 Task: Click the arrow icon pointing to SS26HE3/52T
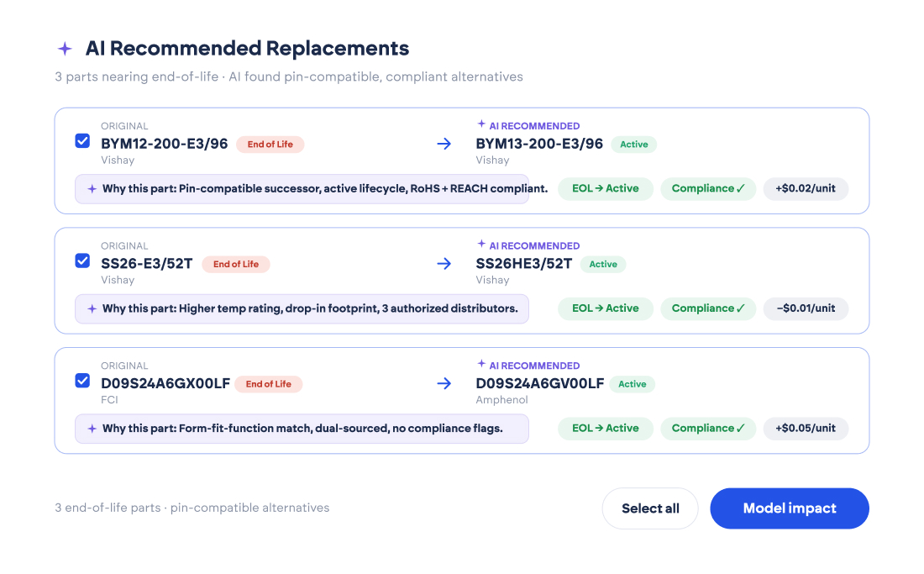[444, 263]
